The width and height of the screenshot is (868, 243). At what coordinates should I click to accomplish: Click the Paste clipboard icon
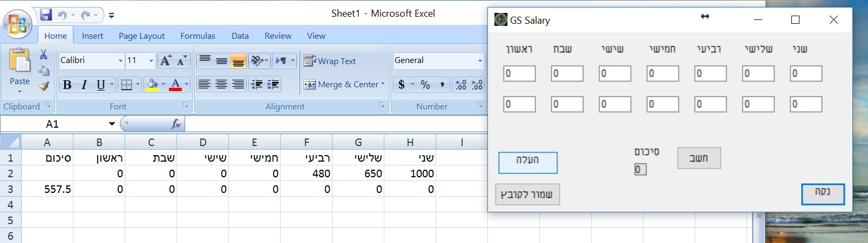pos(20,60)
